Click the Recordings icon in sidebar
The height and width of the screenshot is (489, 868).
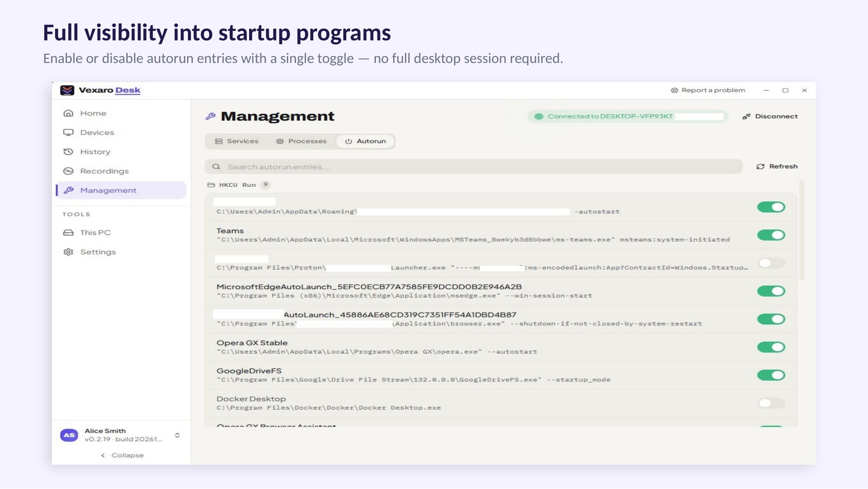click(x=68, y=171)
